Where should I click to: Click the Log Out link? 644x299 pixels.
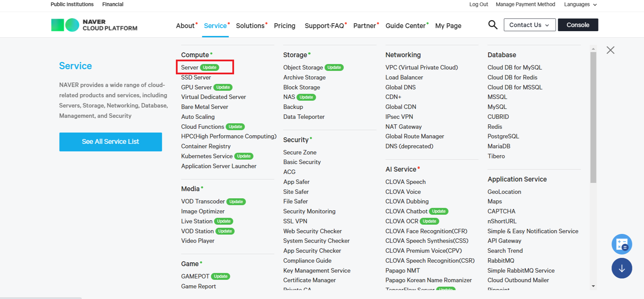pos(479,4)
